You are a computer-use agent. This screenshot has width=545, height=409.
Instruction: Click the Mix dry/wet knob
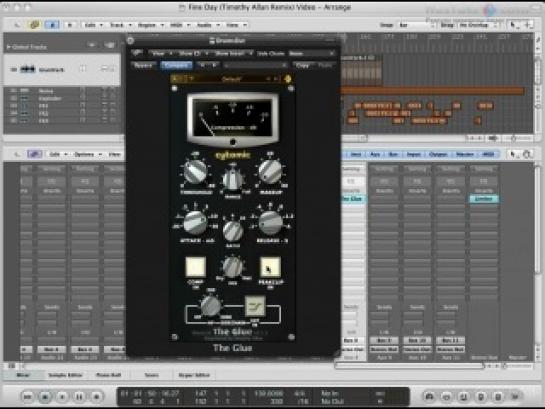233,267
